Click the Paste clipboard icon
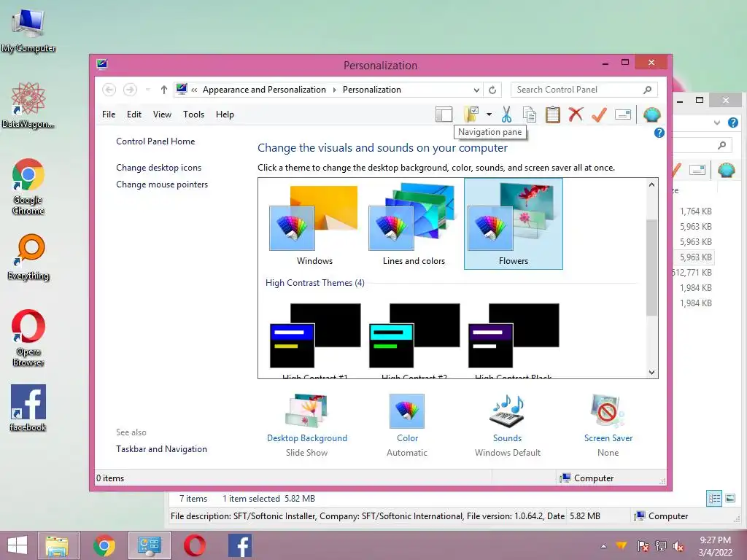This screenshot has width=747, height=560. click(x=553, y=114)
